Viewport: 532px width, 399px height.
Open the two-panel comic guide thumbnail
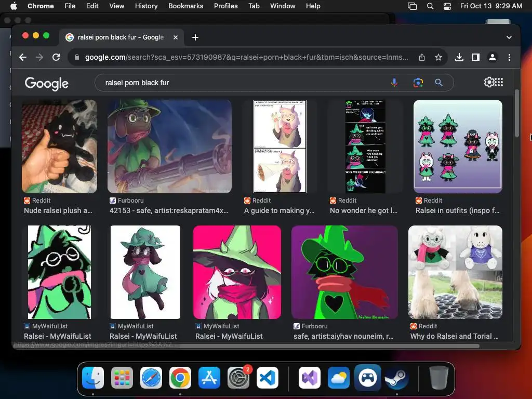[280, 146]
